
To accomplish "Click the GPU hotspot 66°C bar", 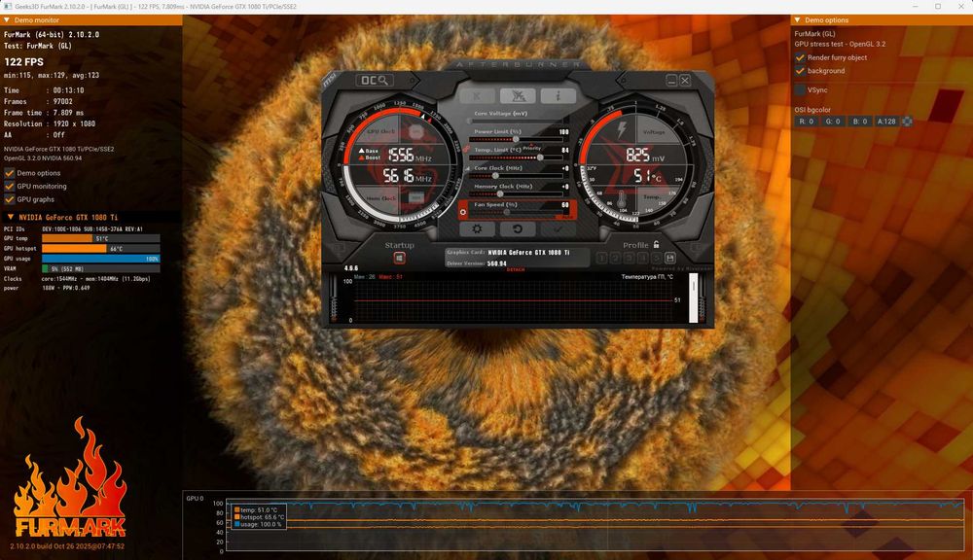I will coord(100,249).
